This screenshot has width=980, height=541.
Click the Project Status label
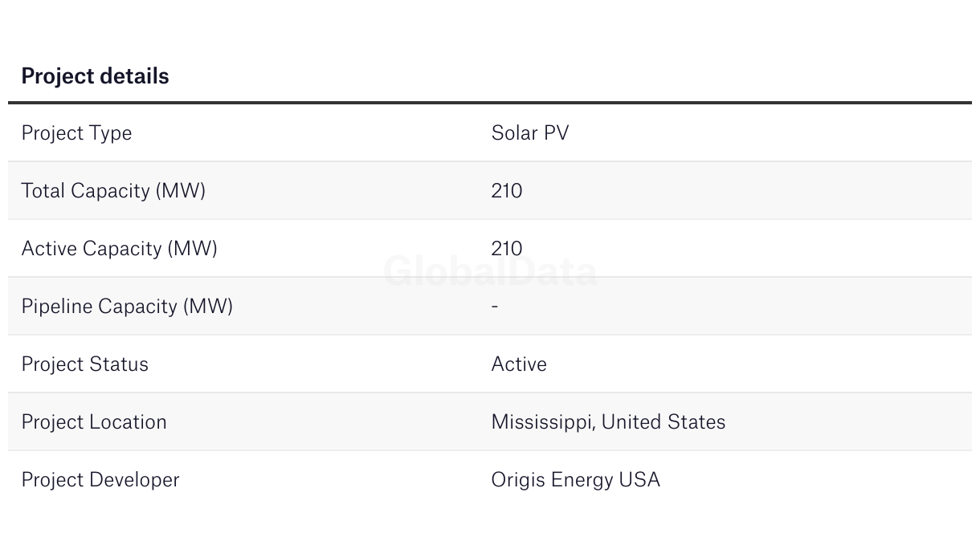pos(84,364)
